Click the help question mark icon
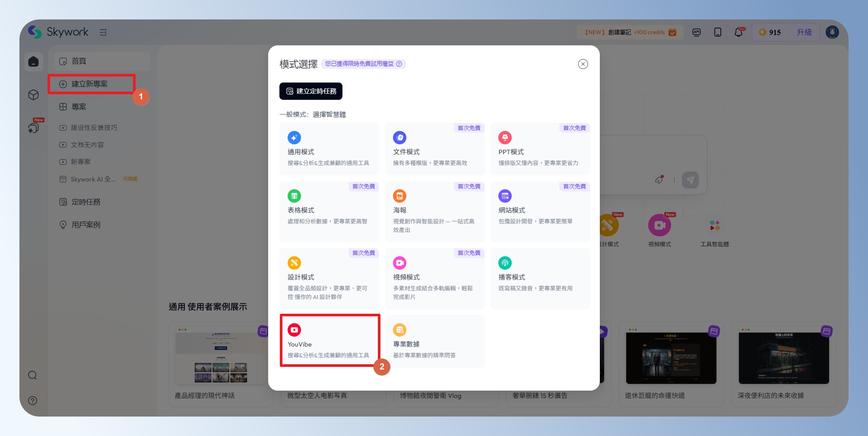Viewport: 868px width, 436px height. point(33,401)
